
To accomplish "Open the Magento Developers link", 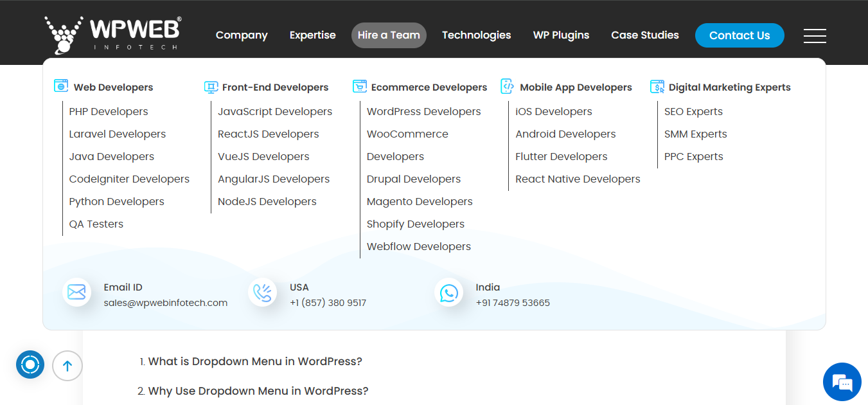I will (x=420, y=202).
